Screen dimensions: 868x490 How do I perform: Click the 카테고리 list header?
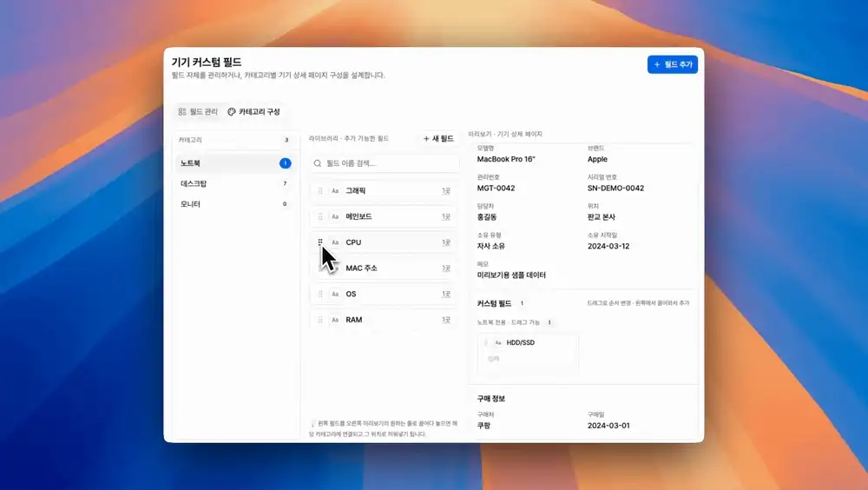pos(190,140)
